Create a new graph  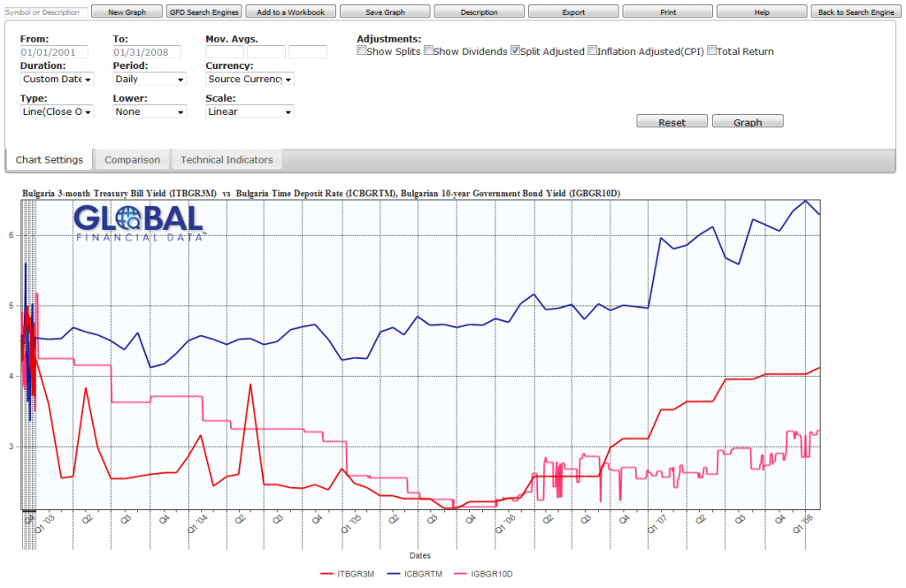126,11
